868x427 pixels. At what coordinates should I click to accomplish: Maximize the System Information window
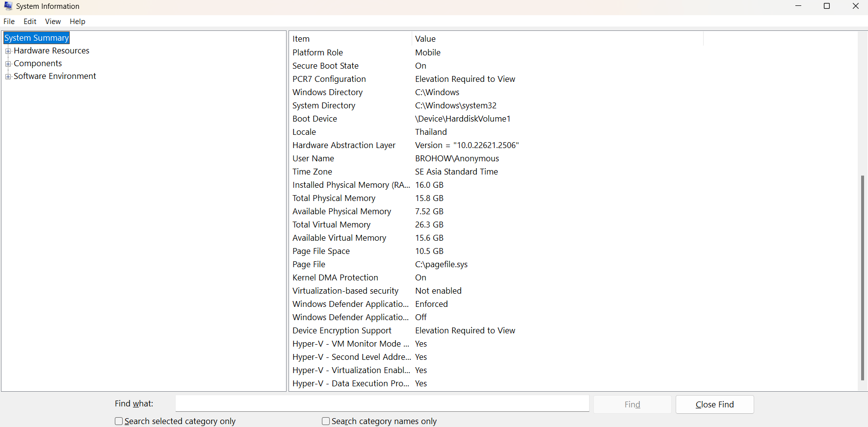click(827, 6)
